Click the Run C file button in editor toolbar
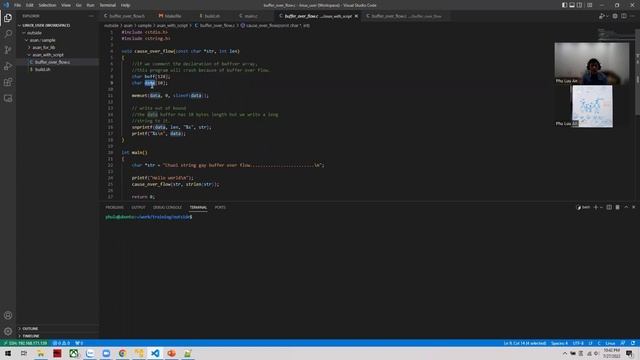Screen dimensions: 640x360 601,16
